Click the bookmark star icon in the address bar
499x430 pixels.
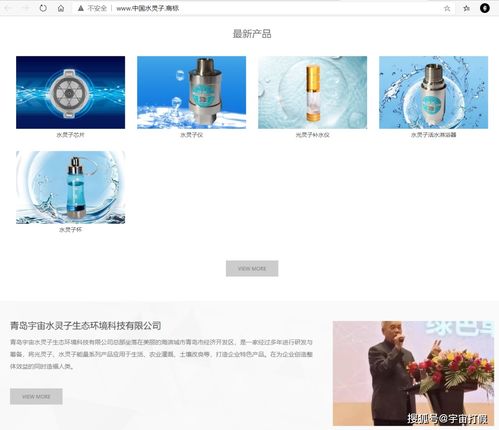[447, 8]
